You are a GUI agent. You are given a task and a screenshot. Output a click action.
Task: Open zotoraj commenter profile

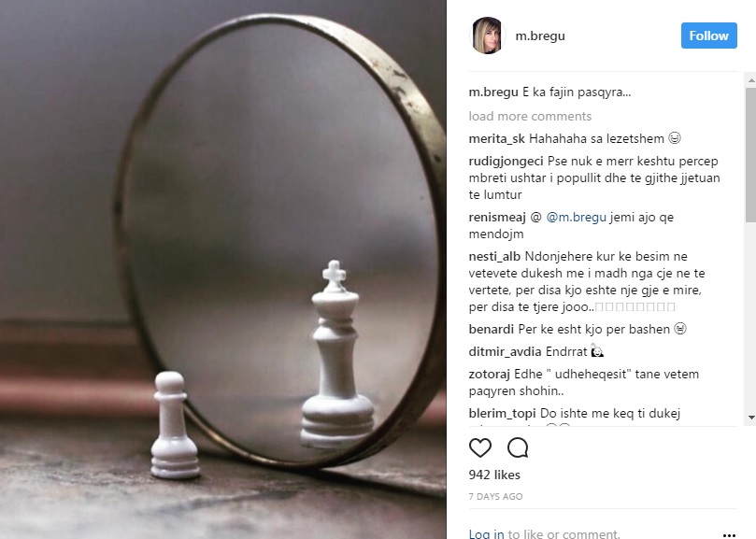489,374
